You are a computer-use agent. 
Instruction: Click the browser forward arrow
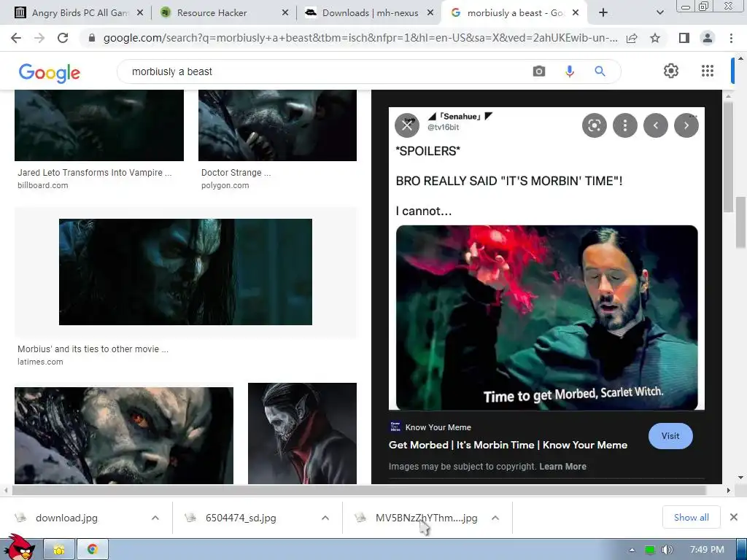[x=39, y=38]
